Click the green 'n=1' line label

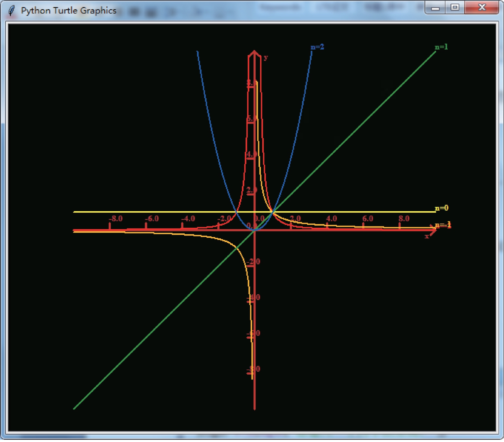(441, 47)
